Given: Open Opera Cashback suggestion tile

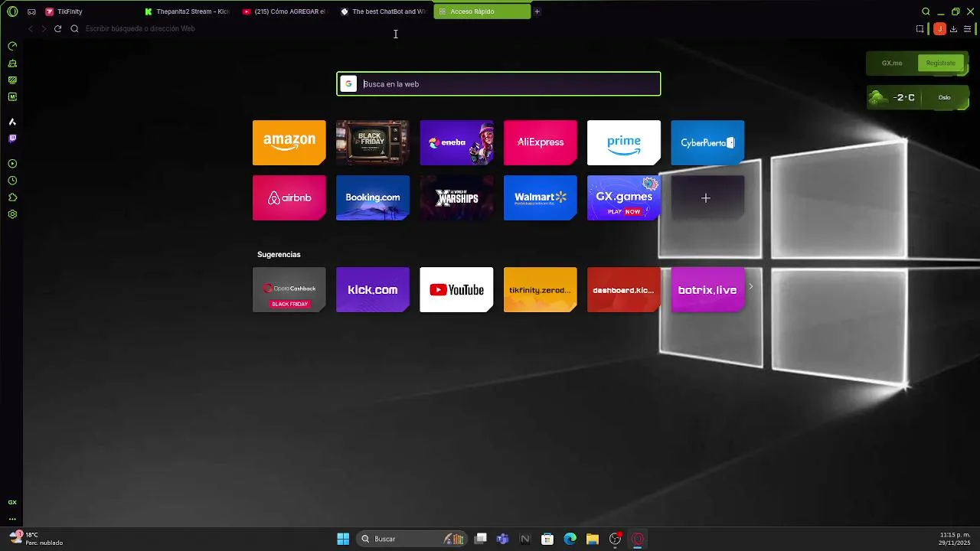Looking at the screenshot, I should tap(289, 289).
